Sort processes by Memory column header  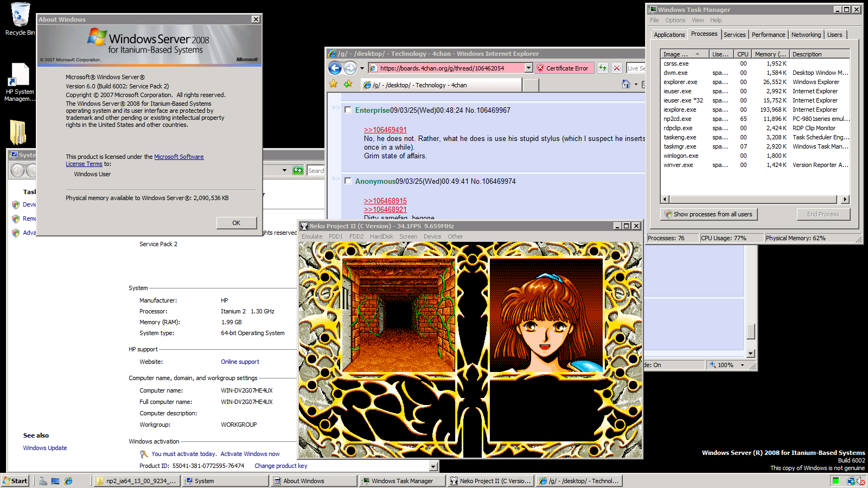pos(770,54)
